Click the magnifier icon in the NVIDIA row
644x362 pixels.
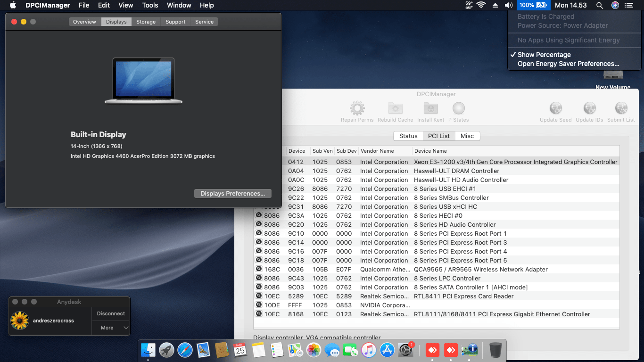tap(259, 305)
